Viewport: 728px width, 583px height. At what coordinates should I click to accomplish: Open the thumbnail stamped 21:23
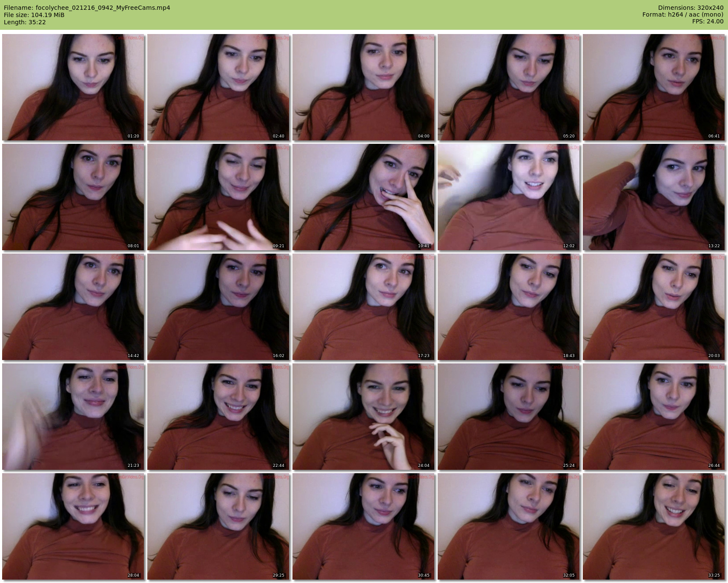point(73,417)
